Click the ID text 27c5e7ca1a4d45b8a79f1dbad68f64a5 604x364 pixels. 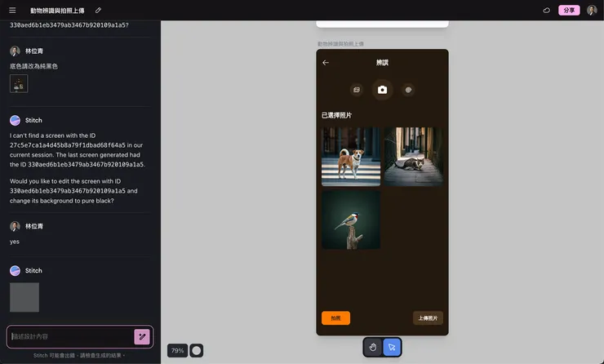pyautogui.click(x=68, y=145)
